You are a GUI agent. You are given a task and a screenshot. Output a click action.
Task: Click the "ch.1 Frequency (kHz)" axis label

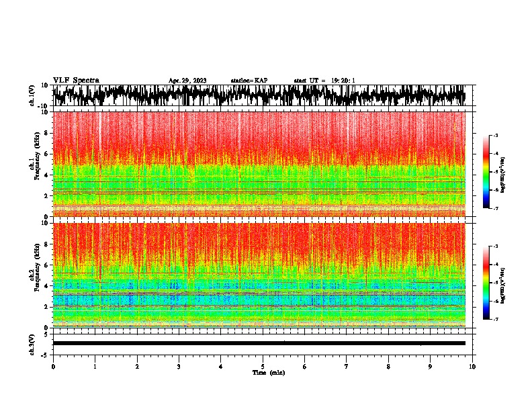[34, 156]
